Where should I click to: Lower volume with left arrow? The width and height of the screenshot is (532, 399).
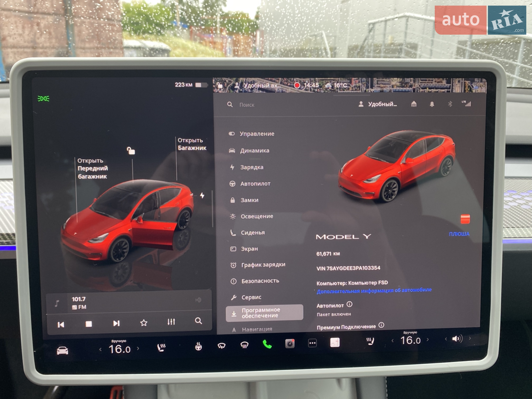(x=446, y=339)
